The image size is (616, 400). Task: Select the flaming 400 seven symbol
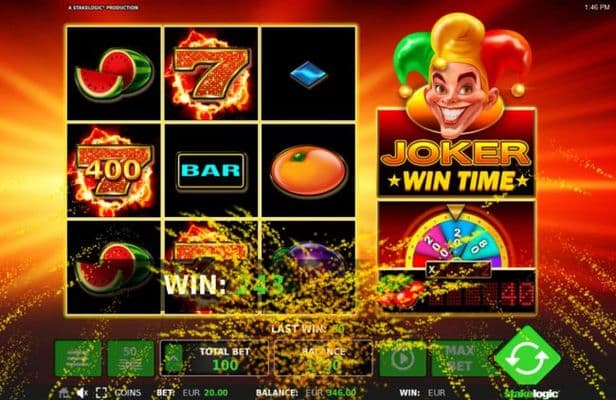pyautogui.click(x=114, y=171)
